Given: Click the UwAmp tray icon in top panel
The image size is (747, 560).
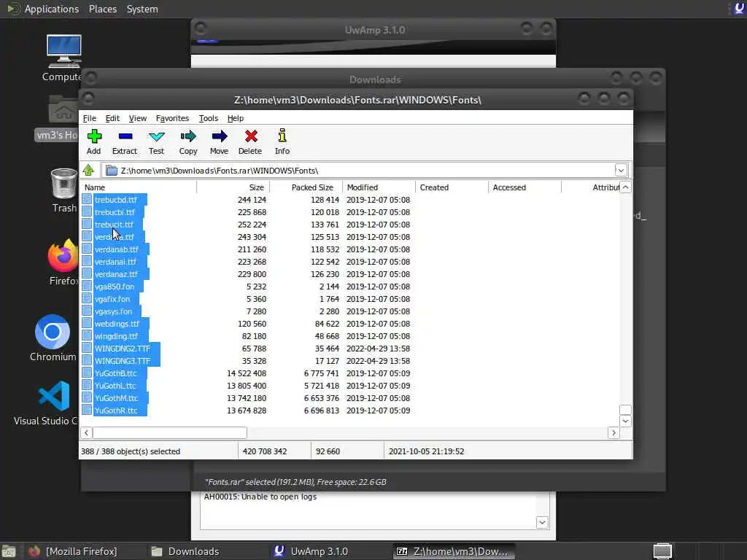Looking at the screenshot, I should pyautogui.click(x=739, y=9).
